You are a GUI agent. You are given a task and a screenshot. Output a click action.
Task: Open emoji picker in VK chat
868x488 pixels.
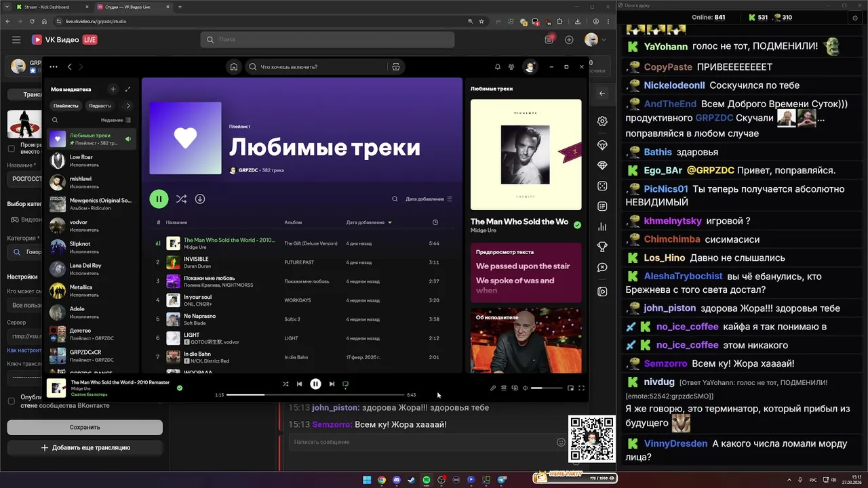[x=561, y=442]
